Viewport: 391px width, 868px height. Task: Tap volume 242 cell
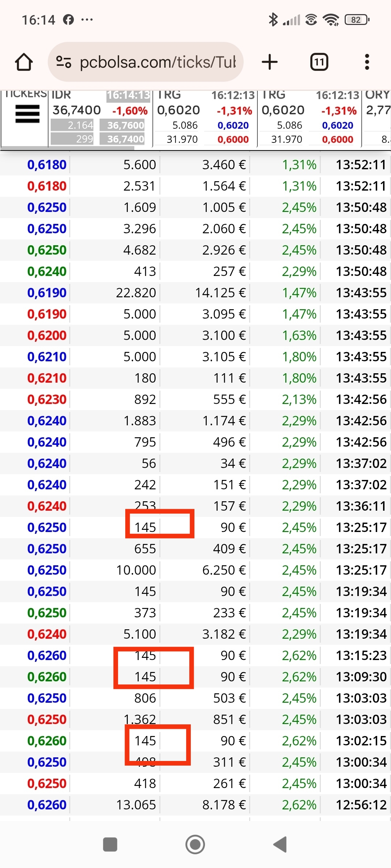click(145, 485)
